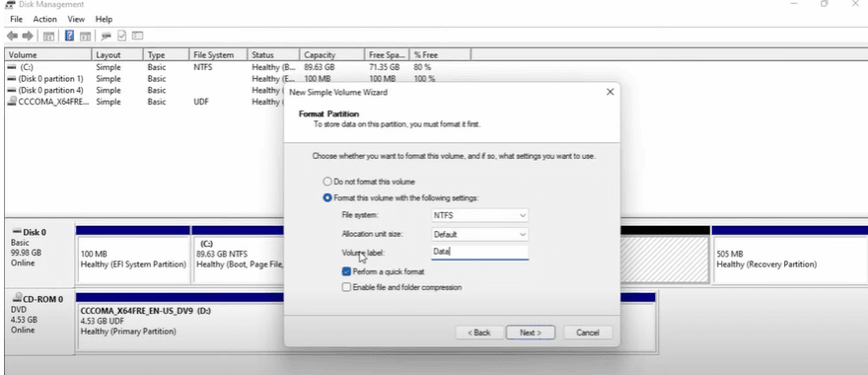Image resolution: width=868 pixels, height=375 pixels.
Task: Sort by the % Free column header
Action: (x=440, y=55)
